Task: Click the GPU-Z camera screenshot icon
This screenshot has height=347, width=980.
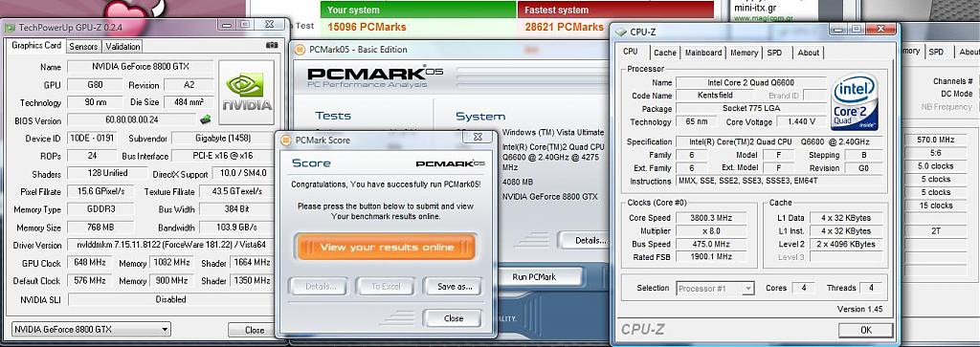Action: pos(271,46)
